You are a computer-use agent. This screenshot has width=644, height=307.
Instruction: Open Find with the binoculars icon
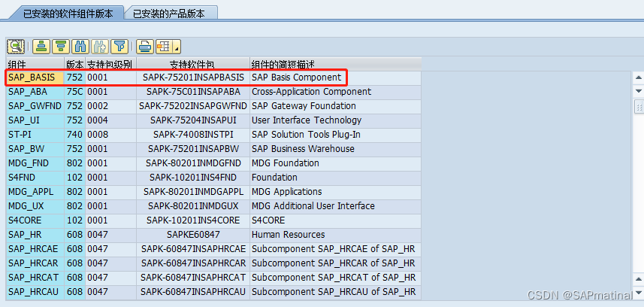80,47
